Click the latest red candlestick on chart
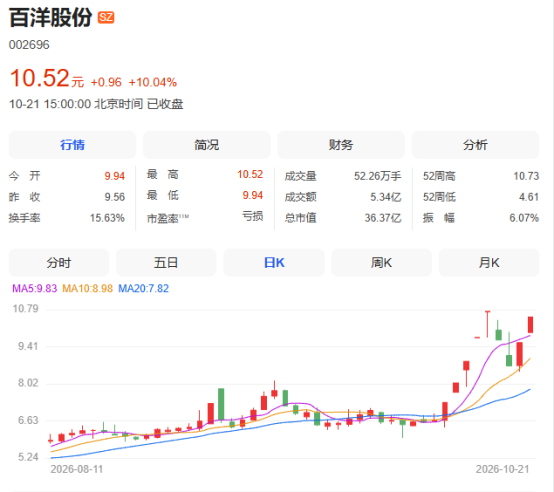This screenshot has width=554, height=492. click(x=530, y=325)
